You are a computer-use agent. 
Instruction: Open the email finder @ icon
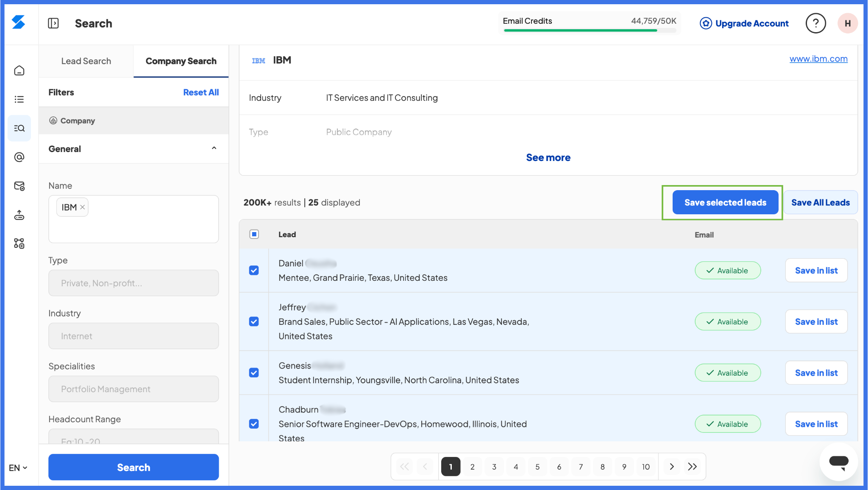click(19, 157)
